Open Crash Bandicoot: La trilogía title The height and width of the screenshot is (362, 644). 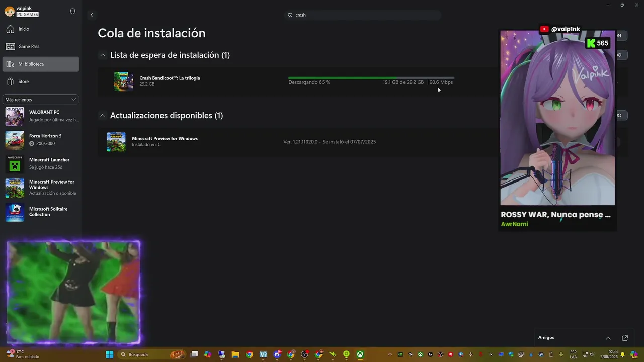point(170,78)
